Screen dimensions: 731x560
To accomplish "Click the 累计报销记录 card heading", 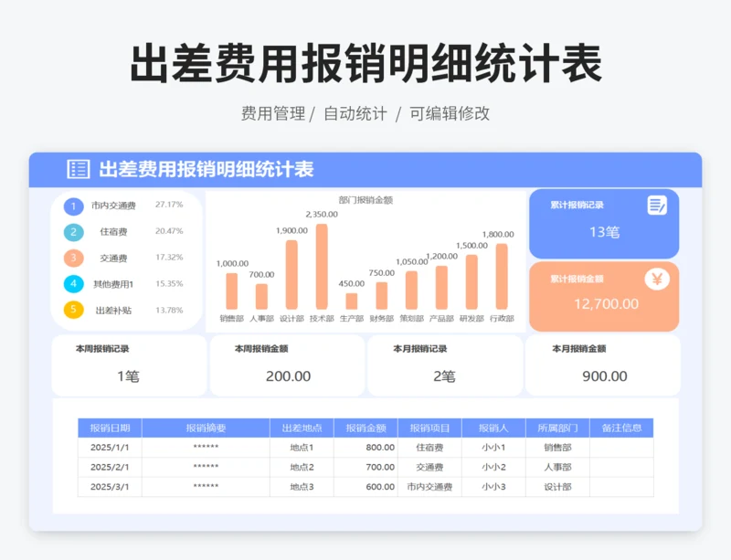I will pyautogui.click(x=577, y=205).
